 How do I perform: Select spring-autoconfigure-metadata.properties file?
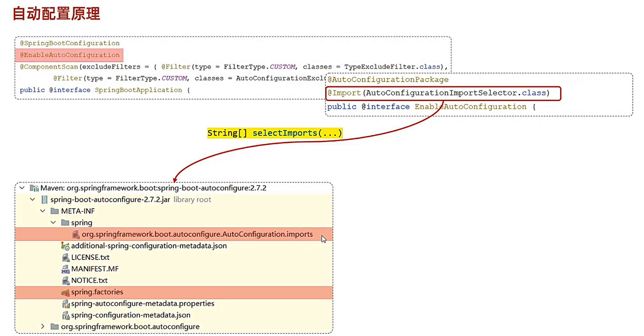[x=143, y=304]
